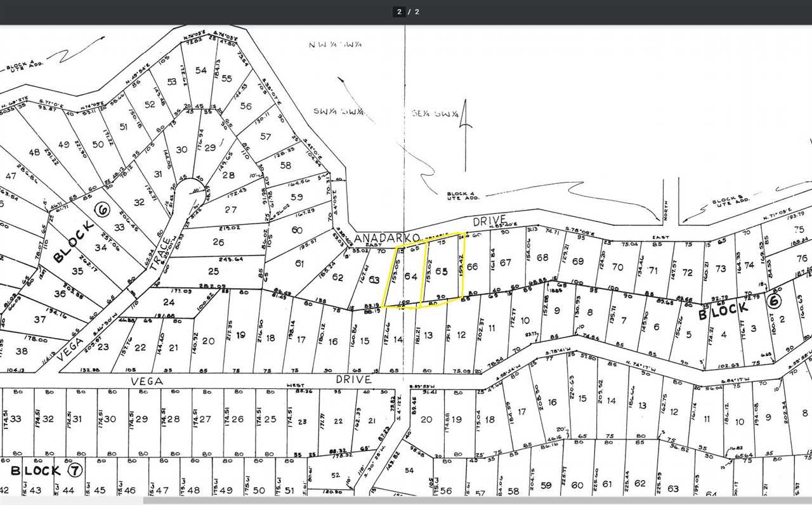Click the Anadarko street name label
The height and width of the screenshot is (505, 812).
378,239
